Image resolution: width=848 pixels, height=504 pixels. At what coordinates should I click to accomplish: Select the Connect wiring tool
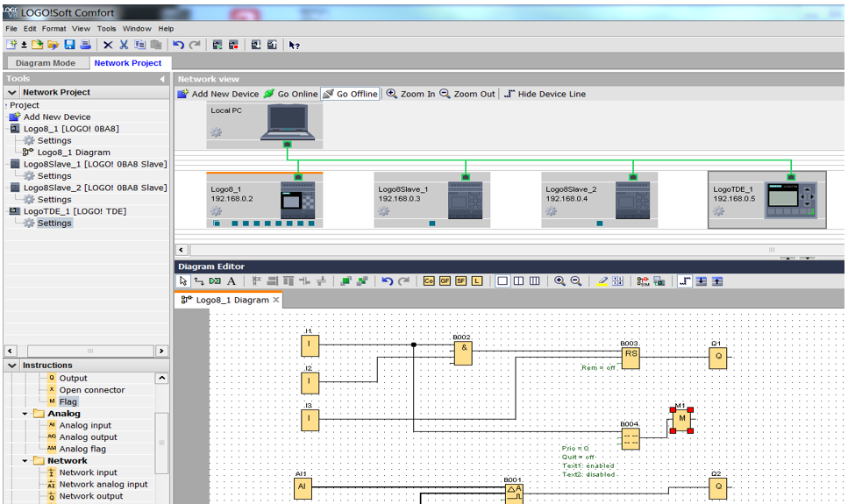(x=199, y=280)
